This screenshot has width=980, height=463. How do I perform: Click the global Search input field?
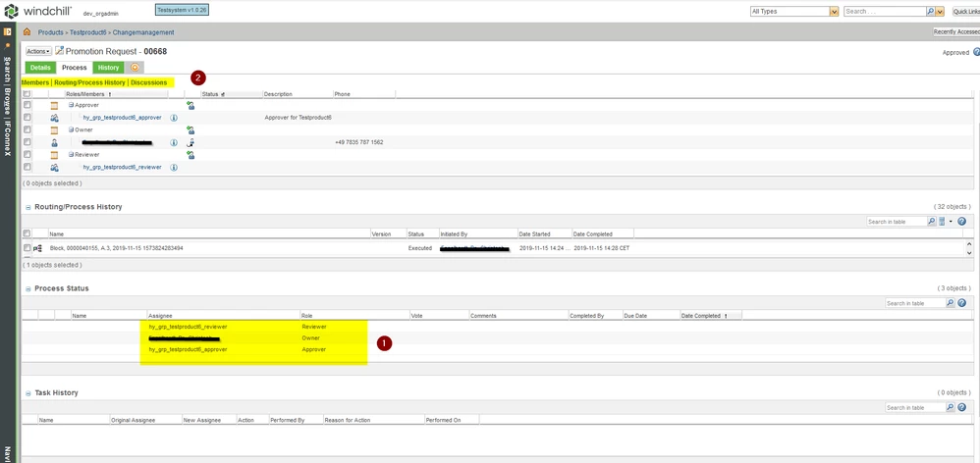pos(885,11)
